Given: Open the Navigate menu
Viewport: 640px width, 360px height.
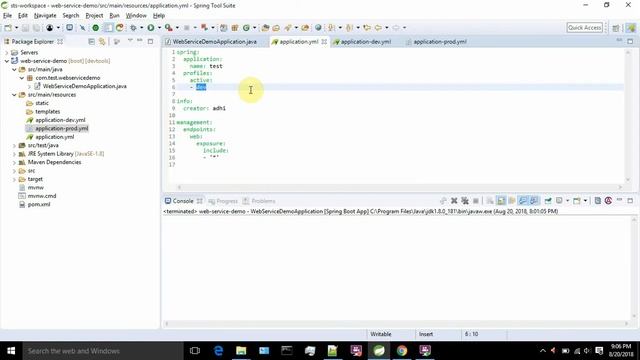Looking at the screenshot, I should pyautogui.click(x=45, y=16).
